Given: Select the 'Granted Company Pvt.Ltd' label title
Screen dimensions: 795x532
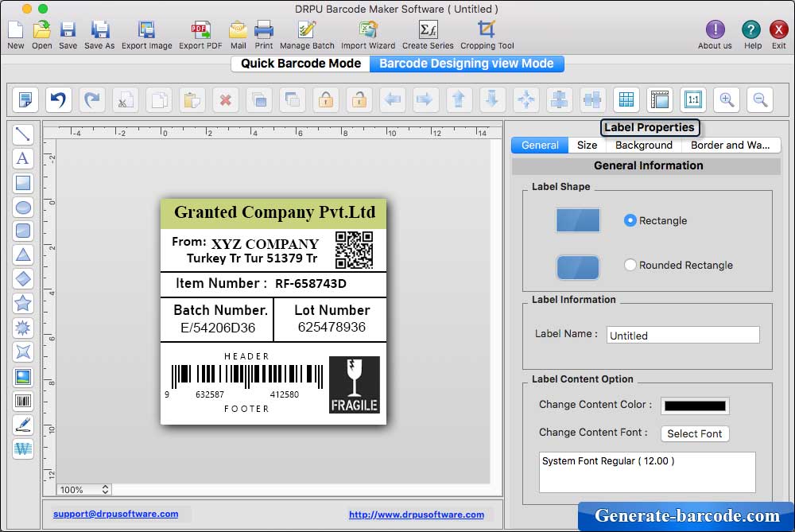Looking at the screenshot, I should click(x=274, y=212).
